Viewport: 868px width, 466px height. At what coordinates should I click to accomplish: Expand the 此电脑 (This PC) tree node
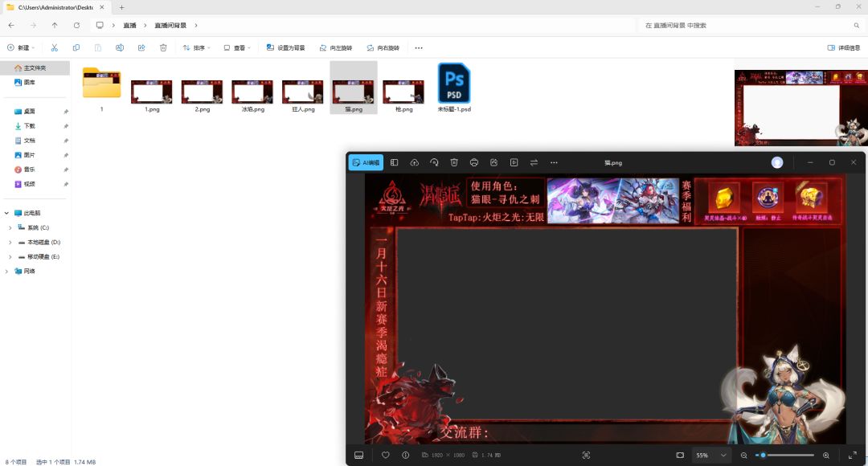(x=6, y=213)
